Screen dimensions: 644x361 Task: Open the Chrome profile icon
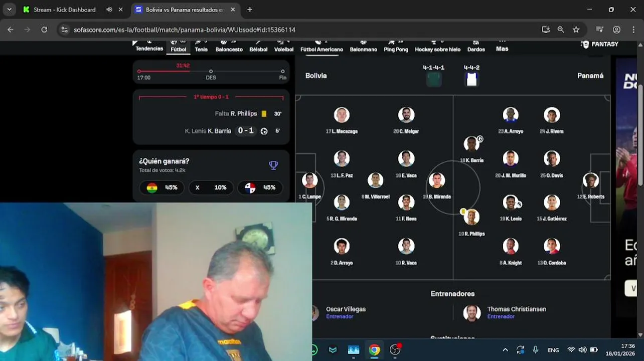point(616,30)
